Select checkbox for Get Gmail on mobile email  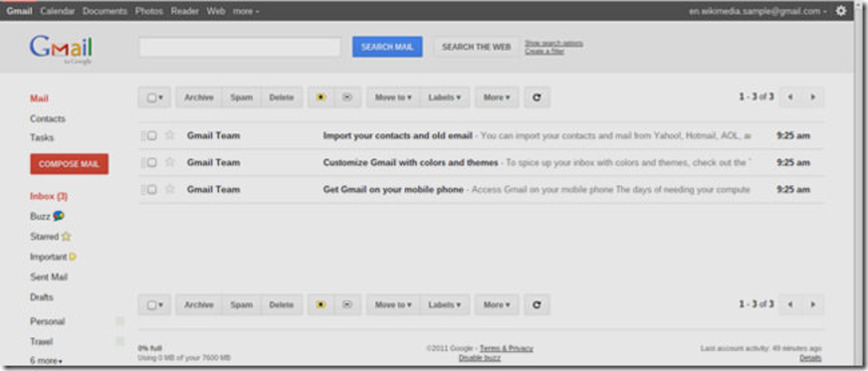pyautogui.click(x=152, y=189)
